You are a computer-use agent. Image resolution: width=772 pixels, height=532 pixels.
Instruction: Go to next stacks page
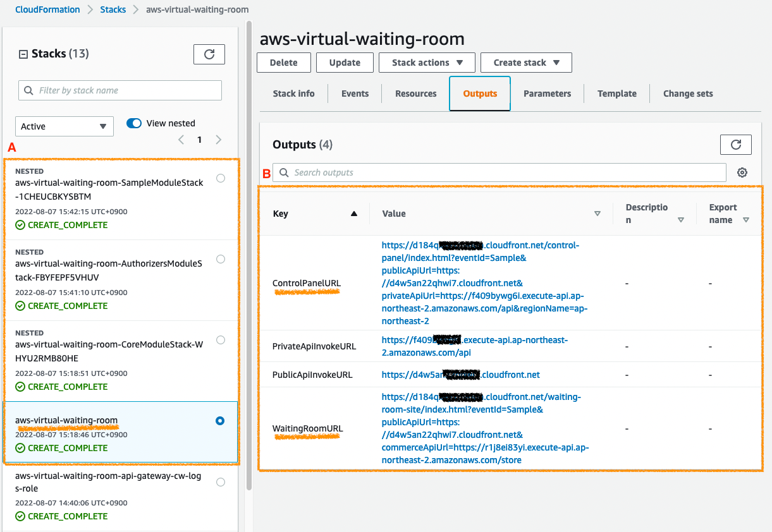(219, 140)
